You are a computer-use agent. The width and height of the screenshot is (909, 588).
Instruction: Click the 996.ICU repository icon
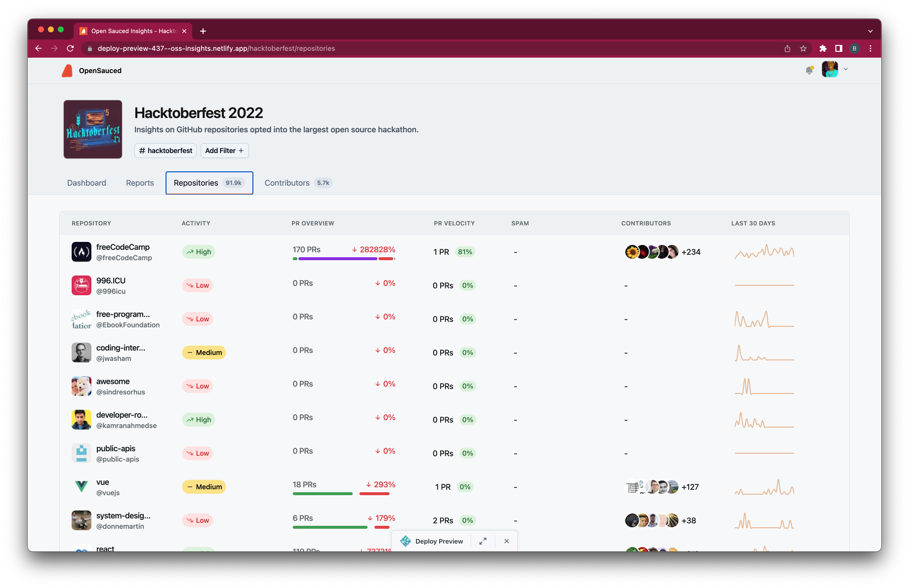coord(81,285)
